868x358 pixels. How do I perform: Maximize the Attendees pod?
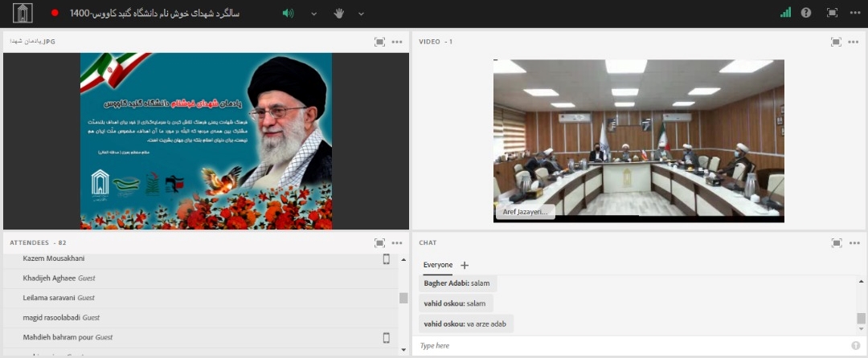coord(379,242)
